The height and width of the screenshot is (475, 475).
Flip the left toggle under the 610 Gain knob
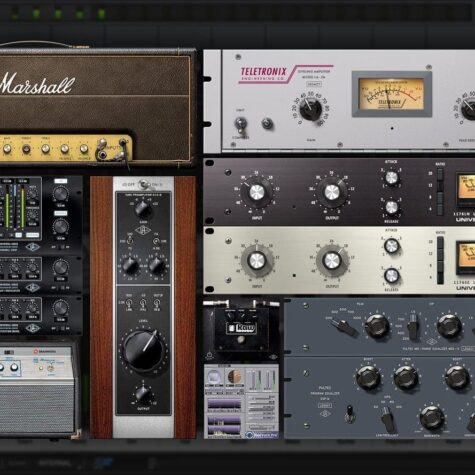coord(130,241)
